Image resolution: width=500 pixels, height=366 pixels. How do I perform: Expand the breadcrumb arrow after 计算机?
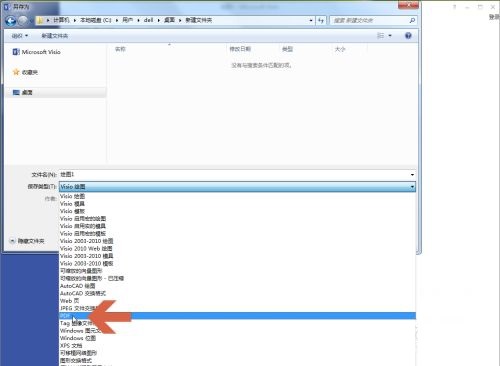pyautogui.click(x=75, y=20)
